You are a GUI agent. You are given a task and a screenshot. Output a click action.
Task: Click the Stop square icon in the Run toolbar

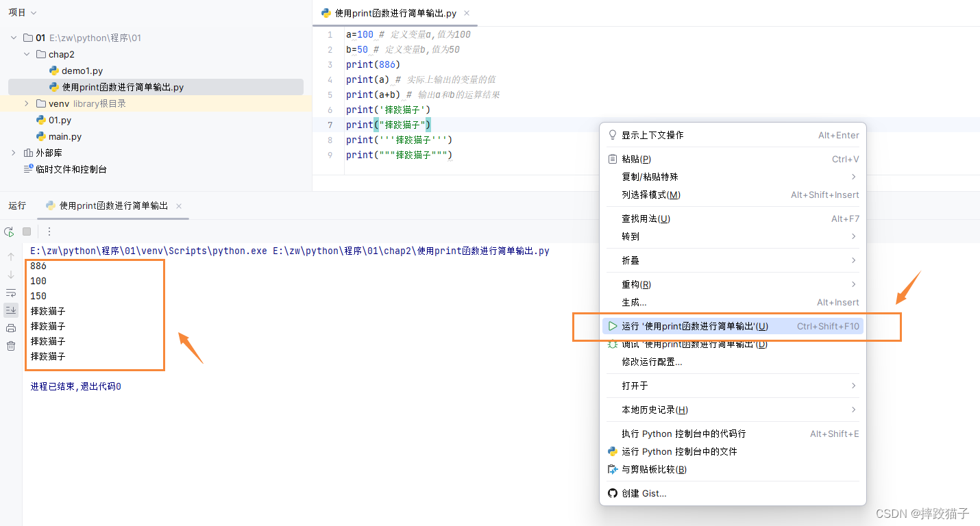click(27, 231)
